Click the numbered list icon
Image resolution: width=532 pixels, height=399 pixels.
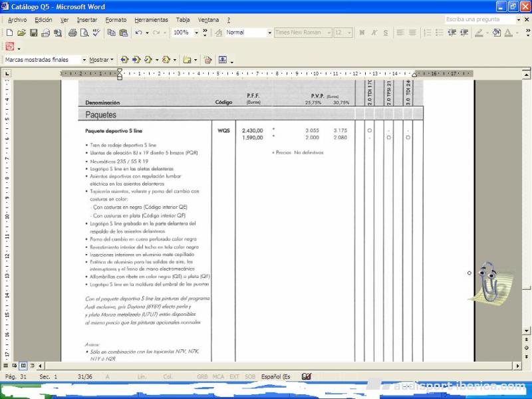point(428,33)
